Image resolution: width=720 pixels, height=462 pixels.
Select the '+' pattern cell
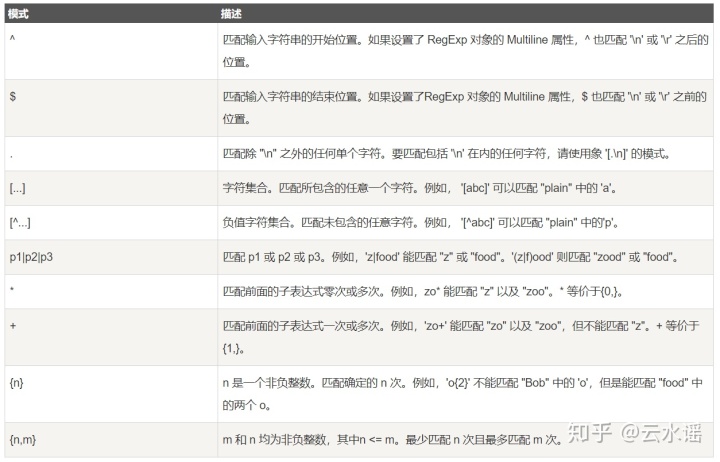click(x=111, y=337)
